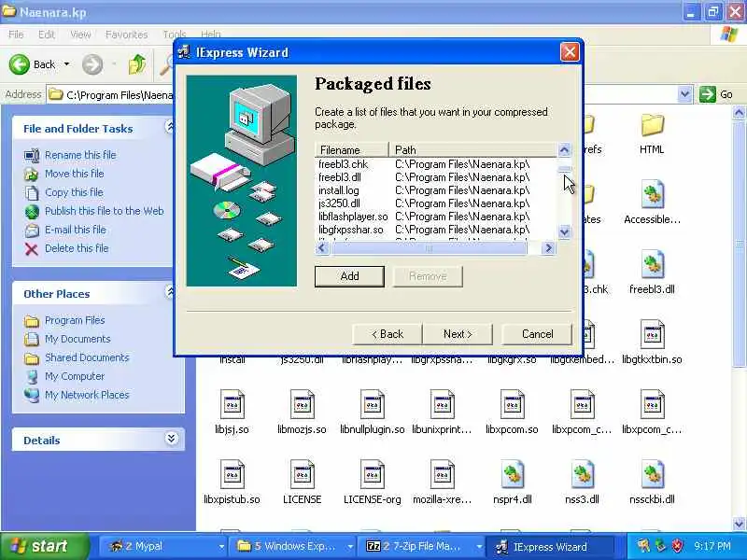The width and height of the screenshot is (747, 560).
Task: Select libxpistub.so file icon
Action: point(232,474)
